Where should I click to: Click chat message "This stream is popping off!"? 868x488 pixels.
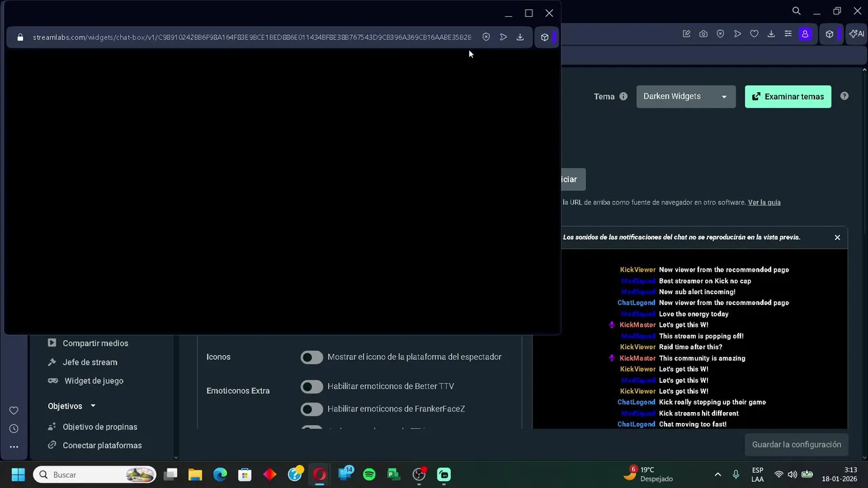pos(701,336)
